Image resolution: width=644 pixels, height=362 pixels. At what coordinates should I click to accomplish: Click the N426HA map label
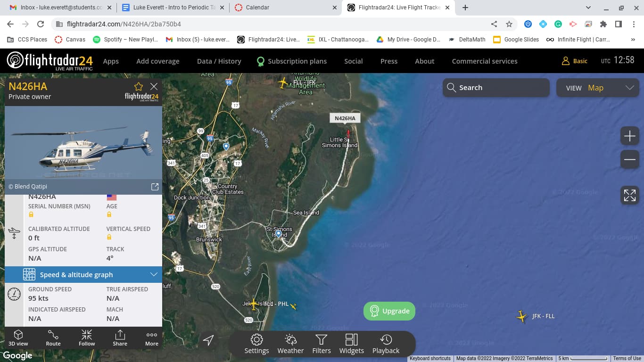tap(345, 118)
